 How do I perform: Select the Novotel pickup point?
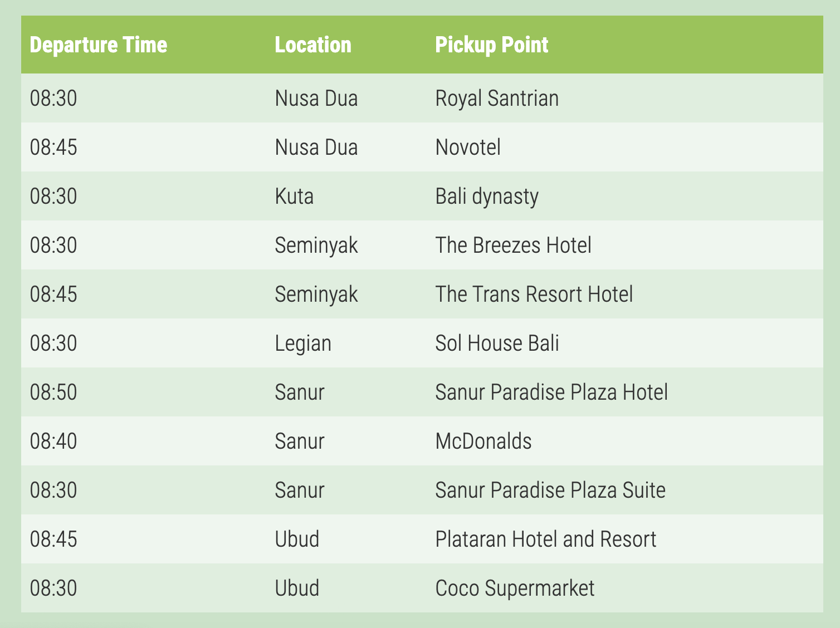[x=468, y=148]
